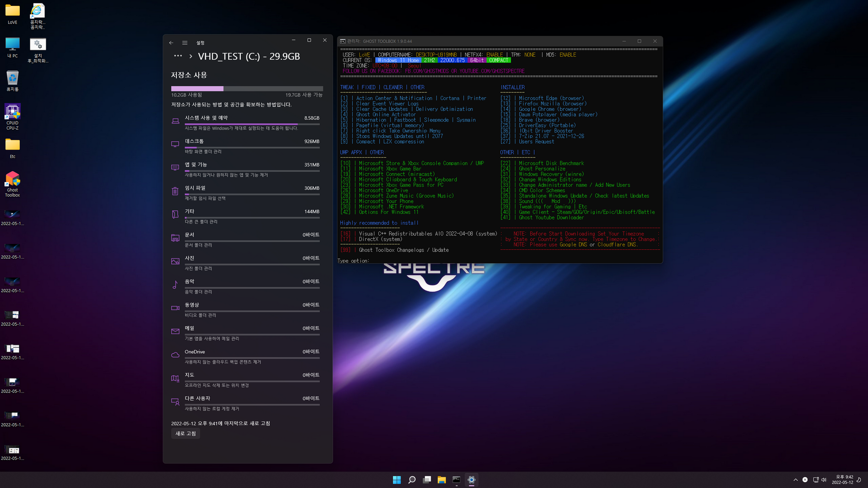868x488 pixels.
Task: Open the My PC (내 PC) desktop icon
Action: 13,47
